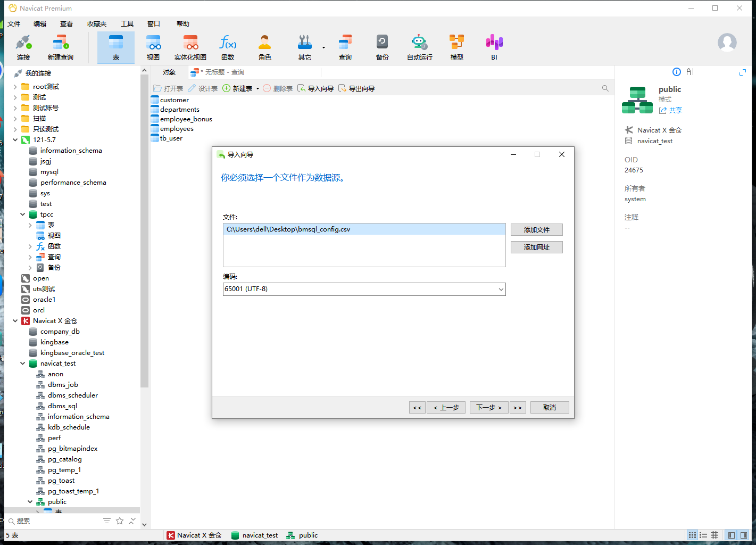
Task: Expand the 函数 node under tpcc
Action: coord(30,246)
